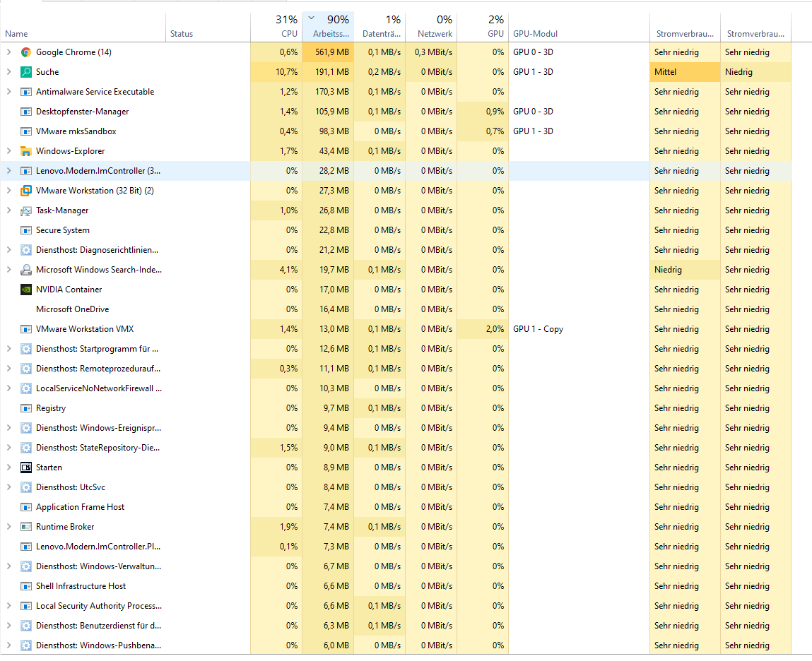Select Diensthost: Windows-Ereignisprotokoll row
Image resolution: width=812 pixels, height=661 pixels.
396,428
